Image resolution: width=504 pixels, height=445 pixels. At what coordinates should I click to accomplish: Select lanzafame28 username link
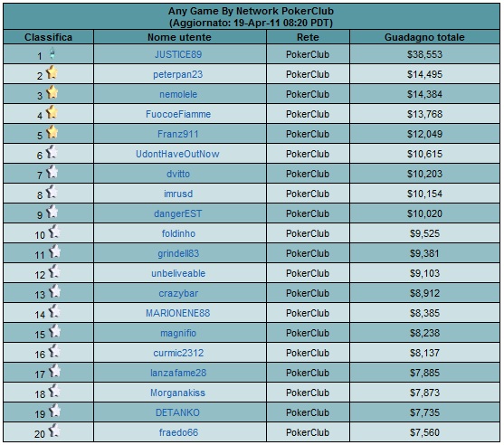coord(178,373)
